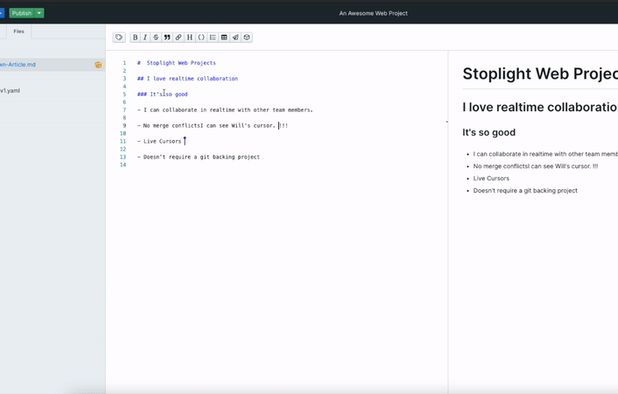Select the Article.md file in the sidebar

click(x=18, y=65)
